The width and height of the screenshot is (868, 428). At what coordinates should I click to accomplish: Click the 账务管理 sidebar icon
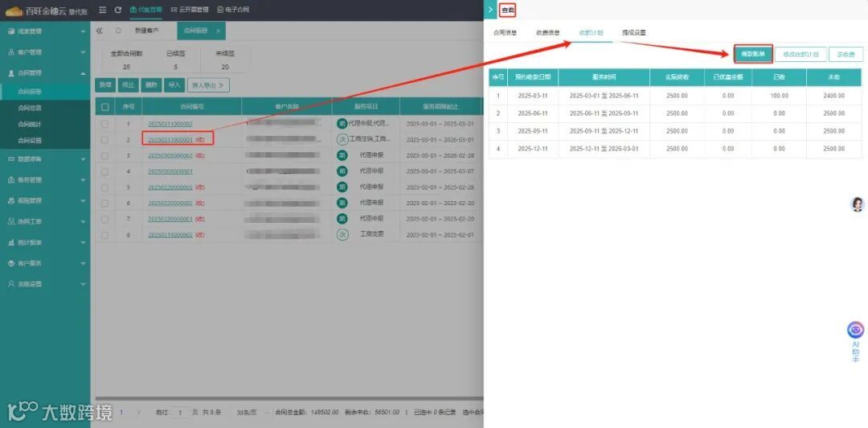pyautogui.click(x=11, y=179)
